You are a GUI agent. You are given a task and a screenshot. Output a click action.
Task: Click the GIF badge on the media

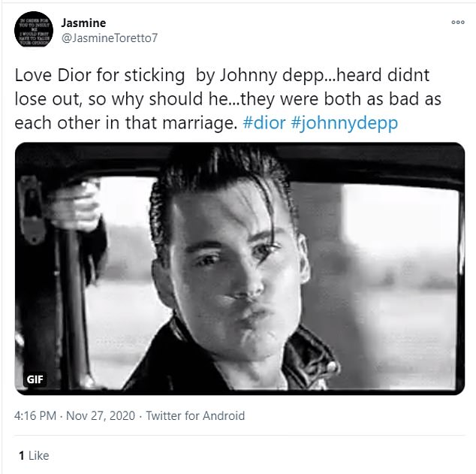pyautogui.click(x=35, y=379)
